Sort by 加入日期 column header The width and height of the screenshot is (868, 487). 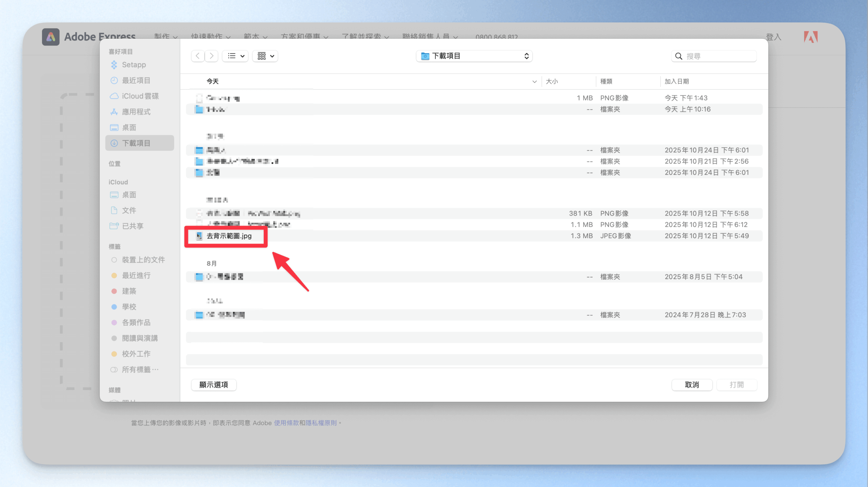[676, 81]
